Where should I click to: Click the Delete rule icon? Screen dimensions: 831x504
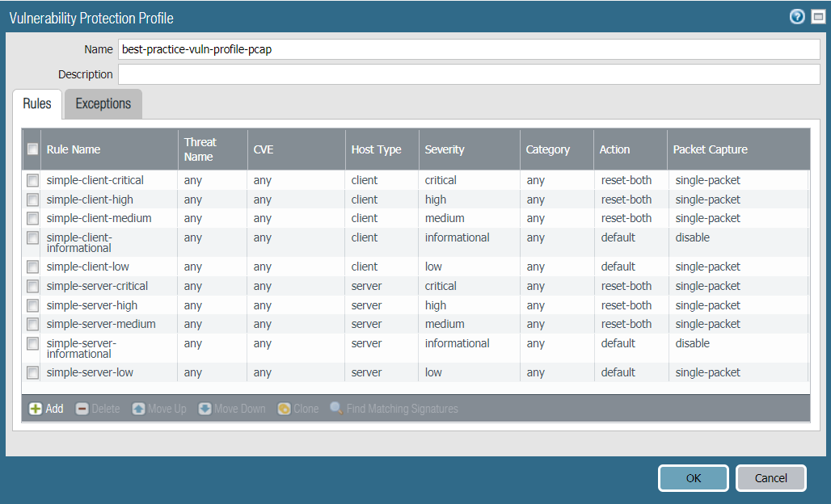(x=82, y=409)
